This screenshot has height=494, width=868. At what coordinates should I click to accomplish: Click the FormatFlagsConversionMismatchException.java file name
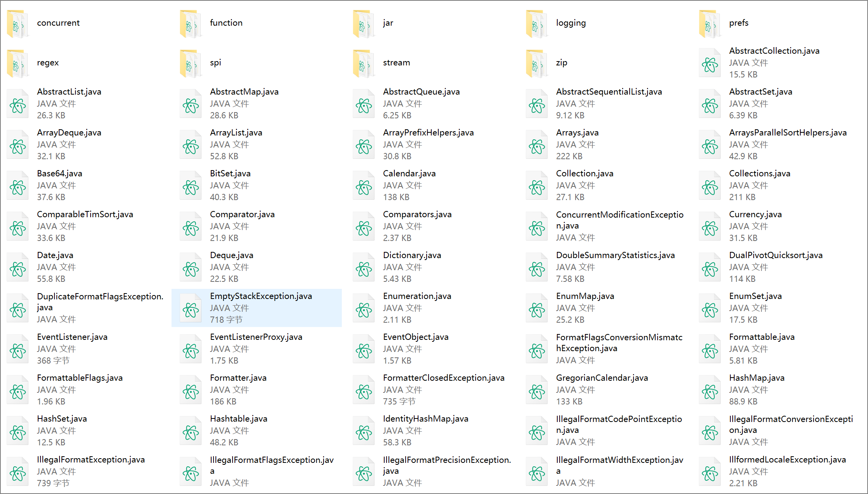pos(619,343)
